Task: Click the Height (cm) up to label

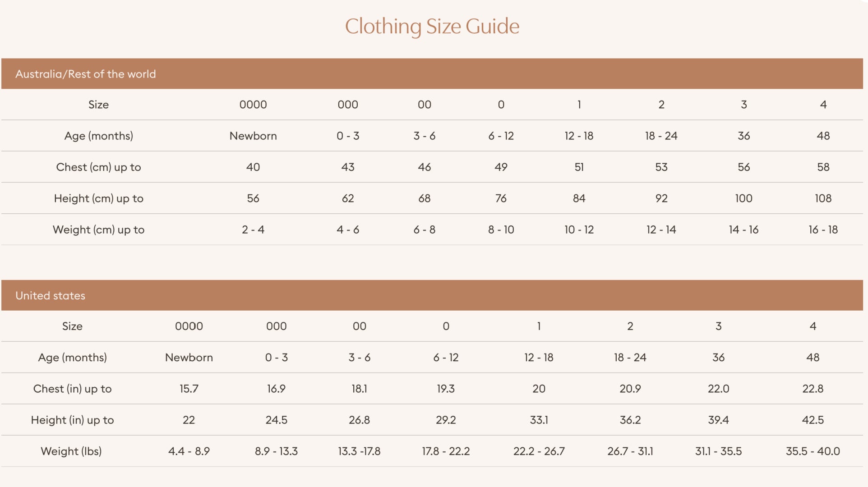Action: (98, 198)
